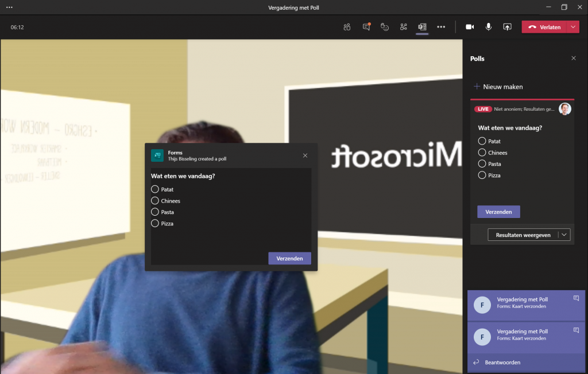The height and width of the screenshot is (374, 588).
Task: Click Verzenden in the Forms popup
Action: (x=289, y=258)
